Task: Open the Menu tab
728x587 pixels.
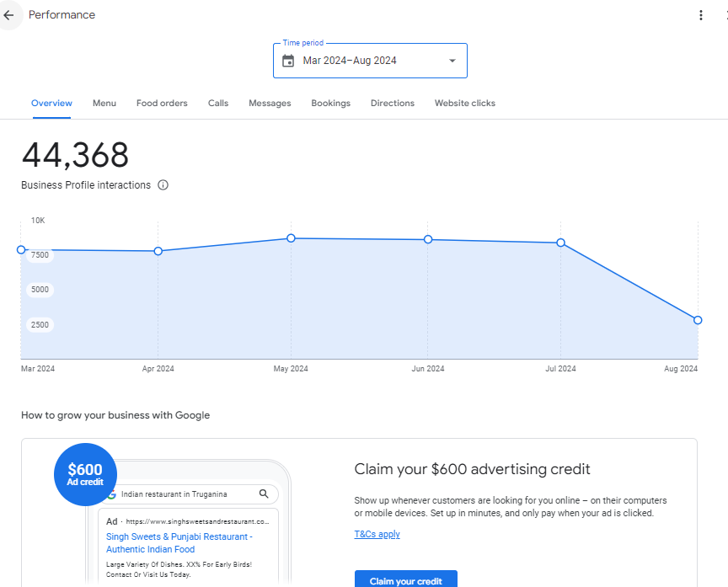Action: point(104,104)
